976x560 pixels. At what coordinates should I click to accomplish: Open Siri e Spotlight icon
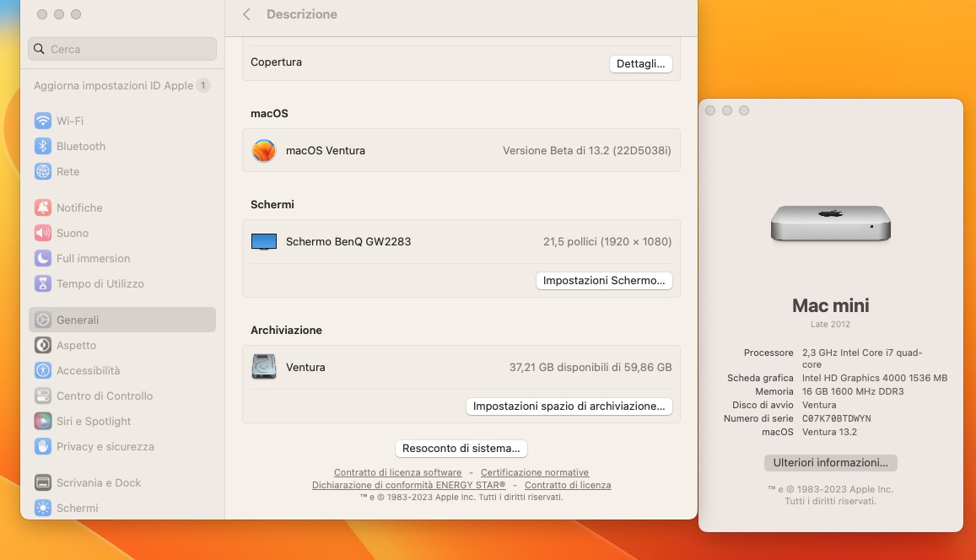point(43,421)
